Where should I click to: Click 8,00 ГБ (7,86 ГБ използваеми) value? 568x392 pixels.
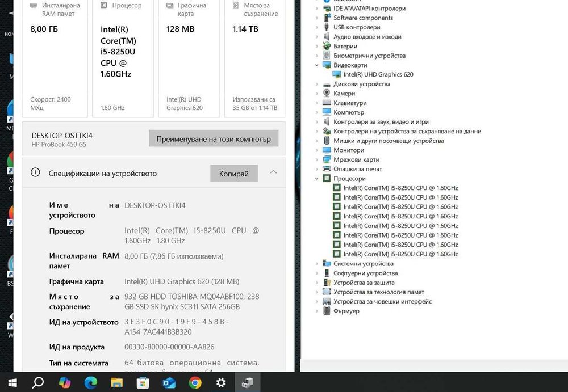(x=174, y=256)
